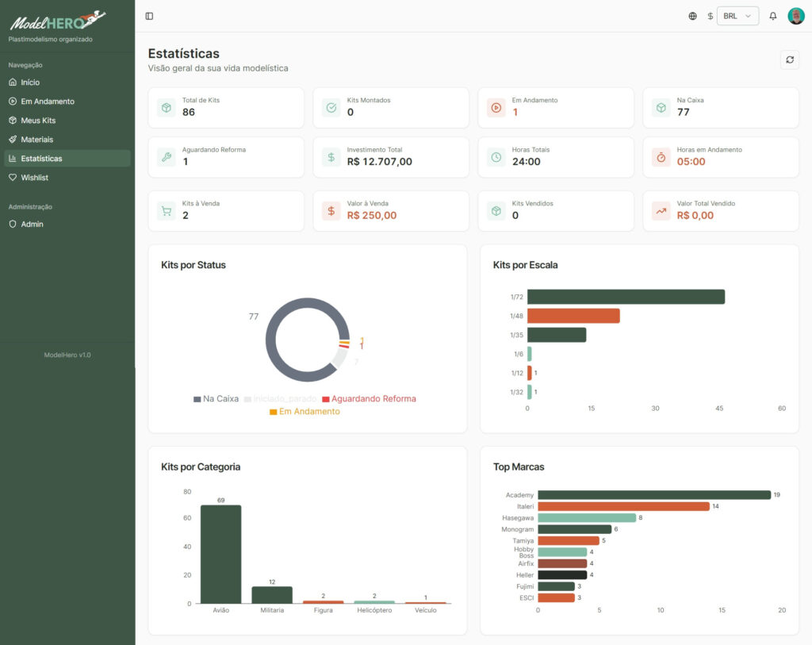This screenshot has height=645, width=812.
Task: Click the Avião bar in category chart
Action: [x=220, y=554]
